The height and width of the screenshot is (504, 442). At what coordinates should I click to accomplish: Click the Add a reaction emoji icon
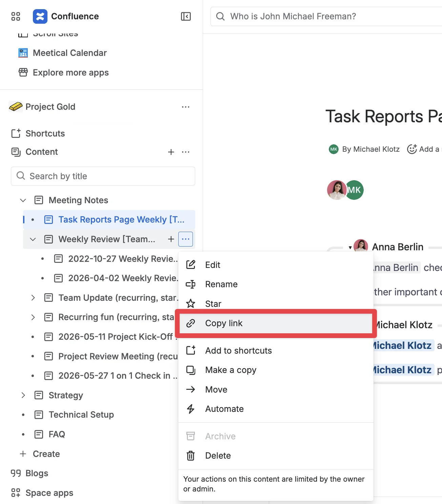click(x=412, y=149)
